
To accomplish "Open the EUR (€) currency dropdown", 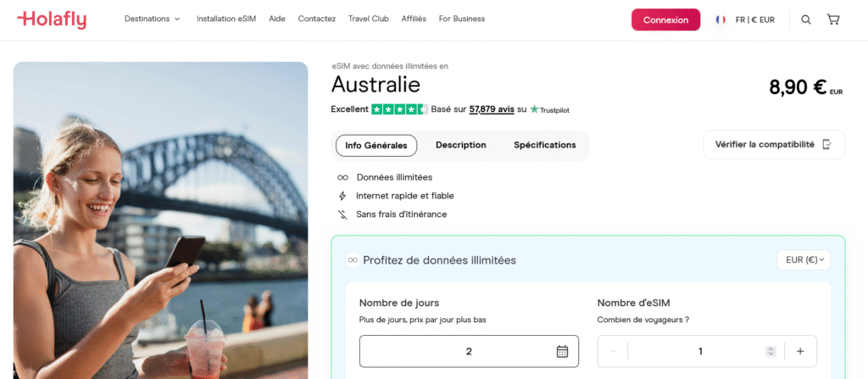I will click(x=804, y=259).
